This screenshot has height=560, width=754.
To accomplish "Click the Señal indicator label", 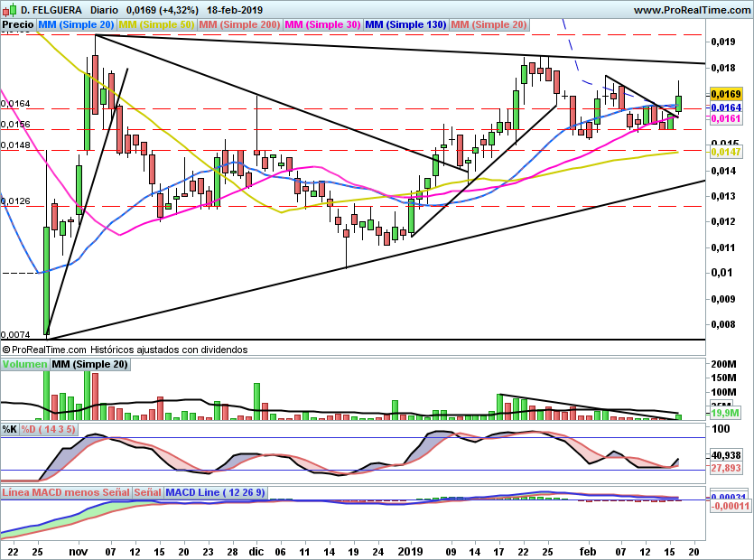I will (147, 492).
